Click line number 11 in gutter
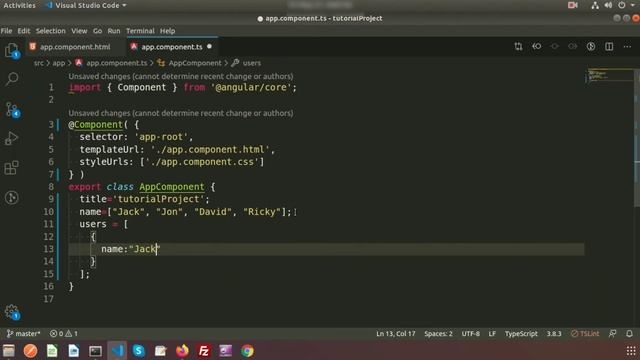Image resolution: width=640 pixels, height=360 pixels. 48,224
